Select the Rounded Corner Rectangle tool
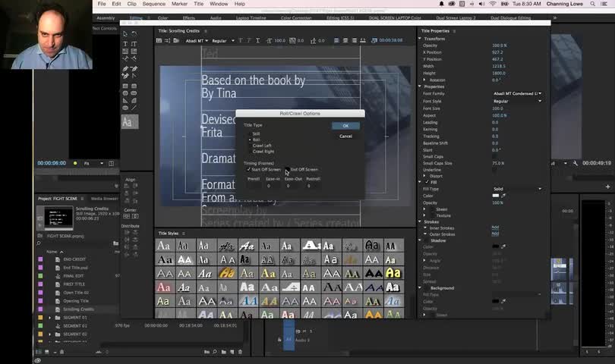The width and height of the screenshot is (615, 364). pyautogui.click(x=134, y=86)
